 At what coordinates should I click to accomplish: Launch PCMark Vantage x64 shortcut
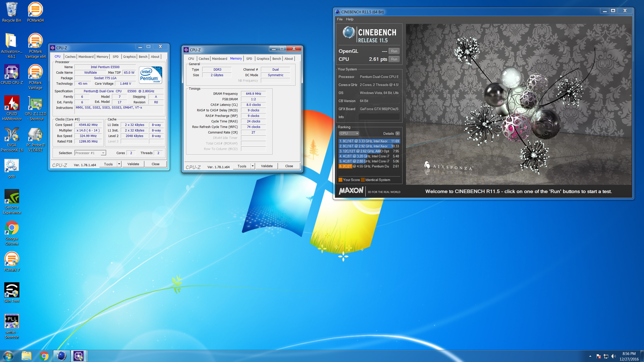35,46
